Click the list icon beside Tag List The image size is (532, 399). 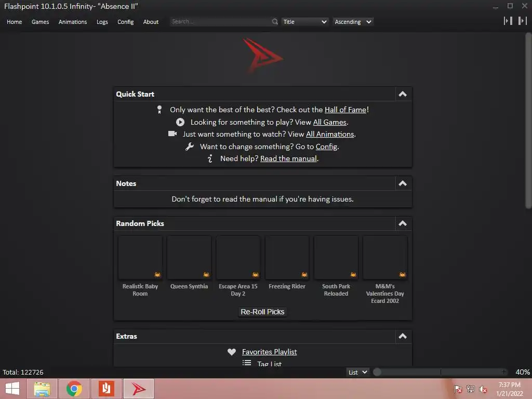[x=247, y=363]
